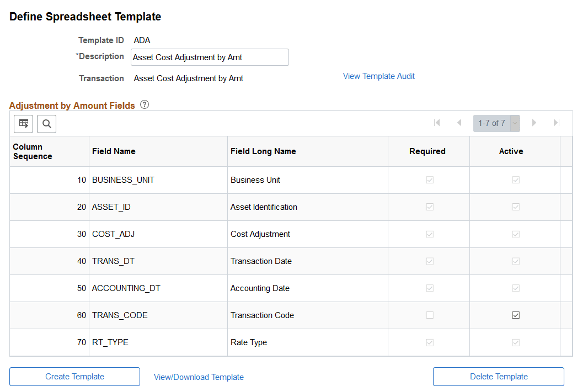Open the View Template Audit link
The height and width of the screenshot is (391, 588).
pyautogui.click(x=378, y=76)
